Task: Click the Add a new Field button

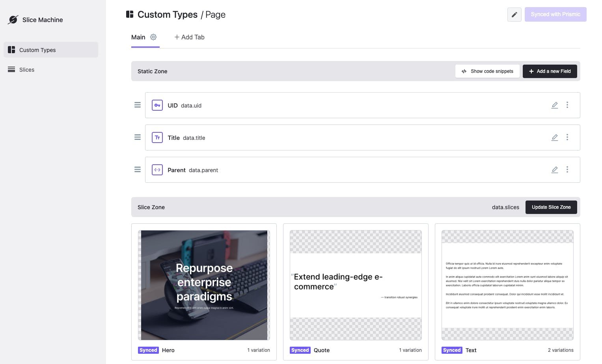Action: point(550,71)
